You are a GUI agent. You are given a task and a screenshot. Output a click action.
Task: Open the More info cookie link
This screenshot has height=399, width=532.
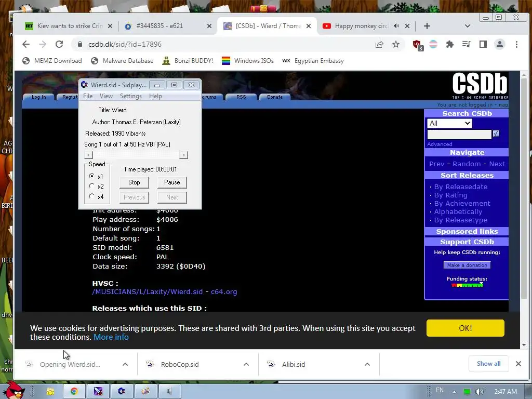click(x=111, y=337)
